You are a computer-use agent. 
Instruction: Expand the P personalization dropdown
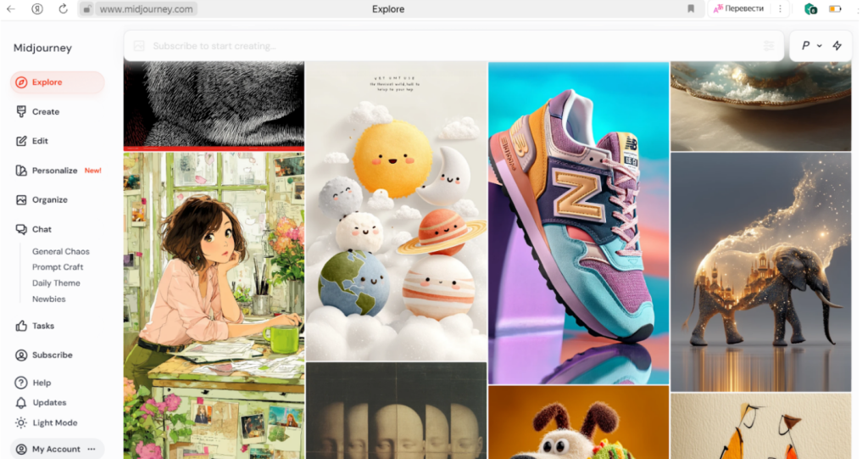pyautogui.click(x=811, y=46)
